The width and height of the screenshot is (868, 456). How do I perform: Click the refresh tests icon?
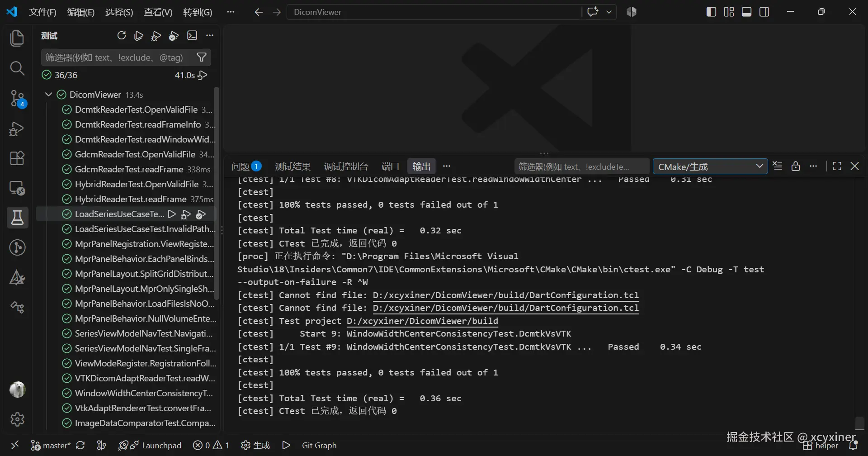122,36
